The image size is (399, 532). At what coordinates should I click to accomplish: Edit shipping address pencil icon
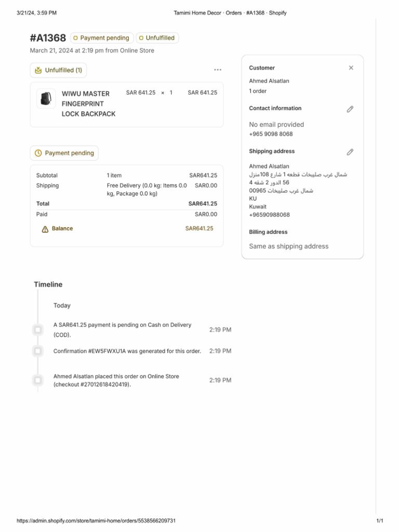[350, 152]
